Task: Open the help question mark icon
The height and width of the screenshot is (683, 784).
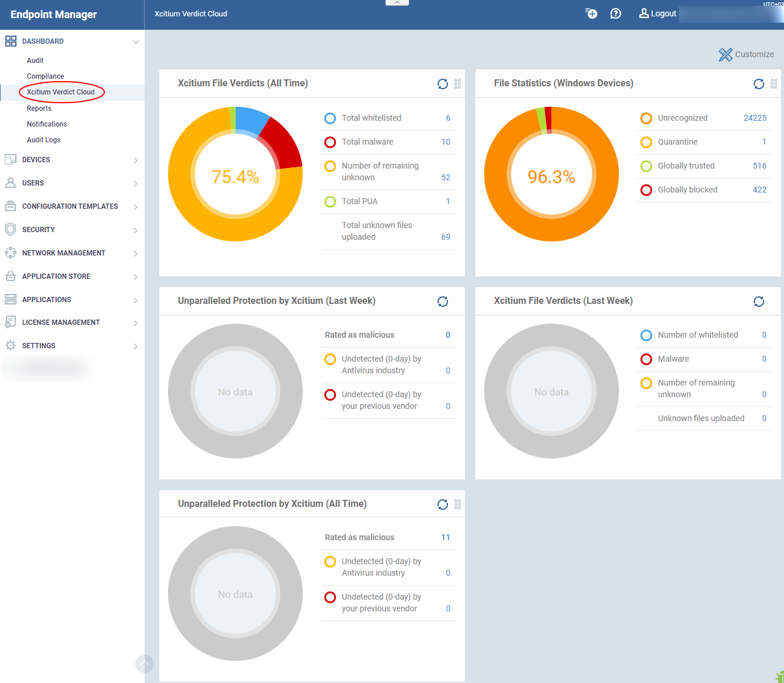Action: [615, 13]
